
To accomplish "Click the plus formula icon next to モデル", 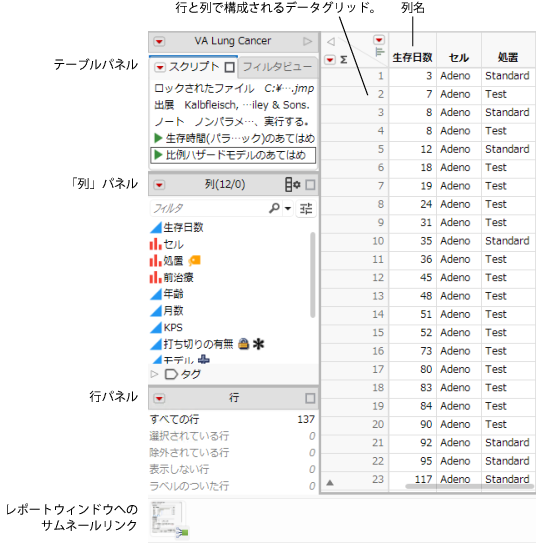I will [x=204, y=359].
